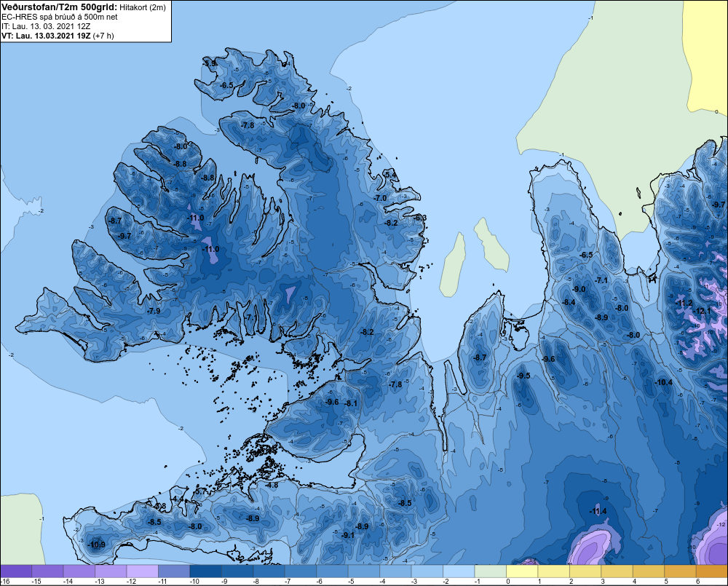Click the legend swatch between -16 and -15
Screen dimensions: 728x586
[x=16, y=571]
